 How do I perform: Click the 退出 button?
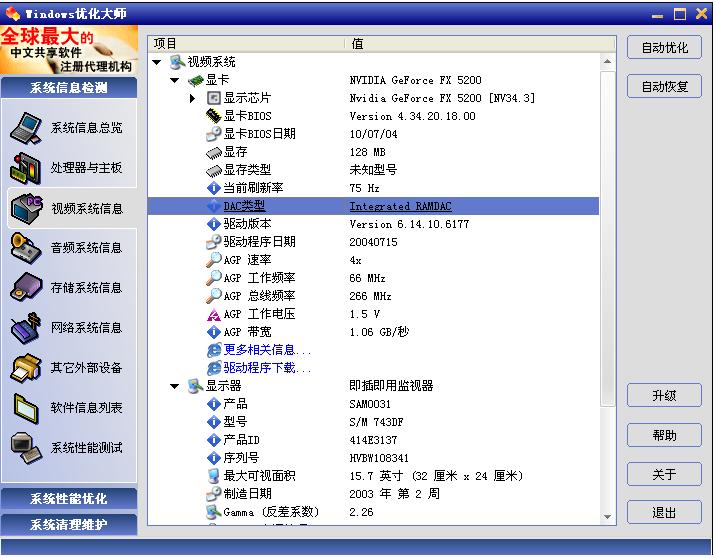pyautogui.click(x=664, y=512)
